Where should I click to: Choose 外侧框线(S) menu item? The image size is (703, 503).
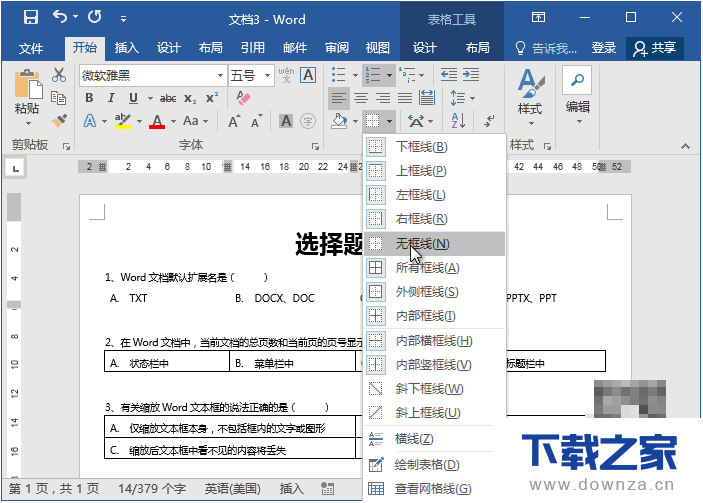[434, 292]
